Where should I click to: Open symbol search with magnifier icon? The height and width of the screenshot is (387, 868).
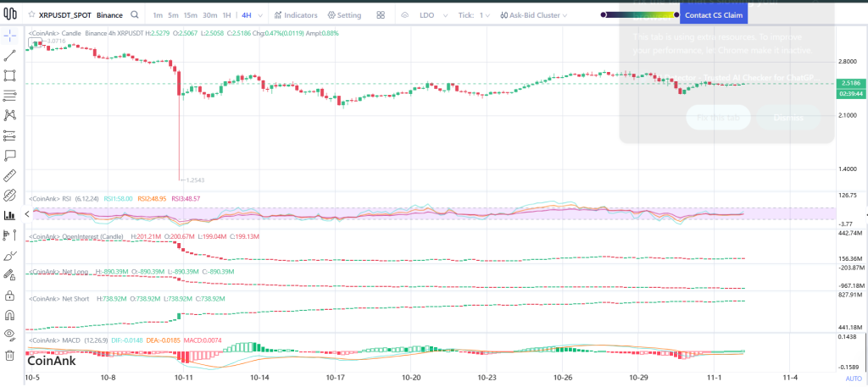click(134, 15)
